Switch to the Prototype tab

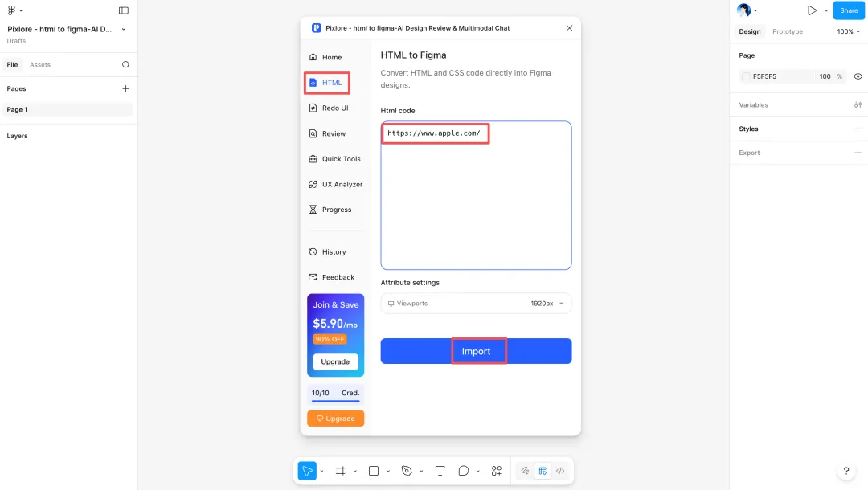tap(787, 31)
